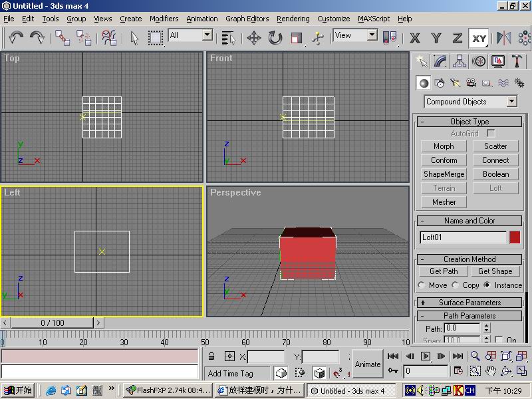The width and height of the screenshot is (532, 399).
Task: Activate the Select and Link tool
Action: pos(63,37)
